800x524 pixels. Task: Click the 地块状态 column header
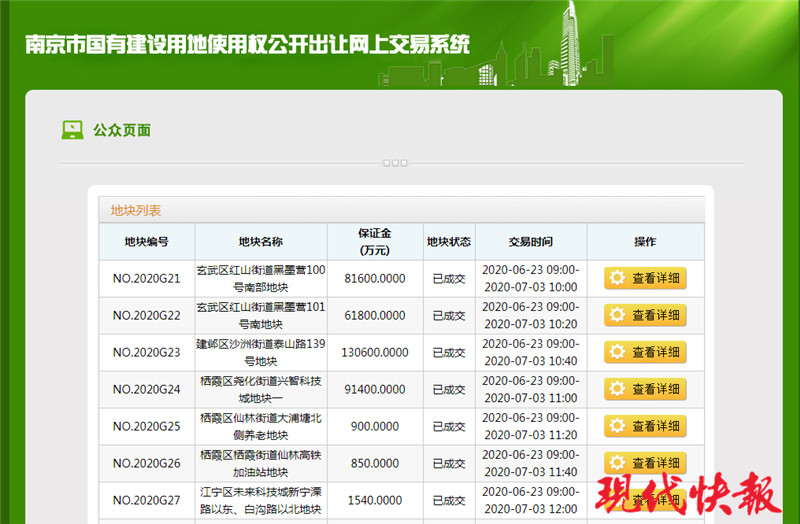tap(448, 242)
